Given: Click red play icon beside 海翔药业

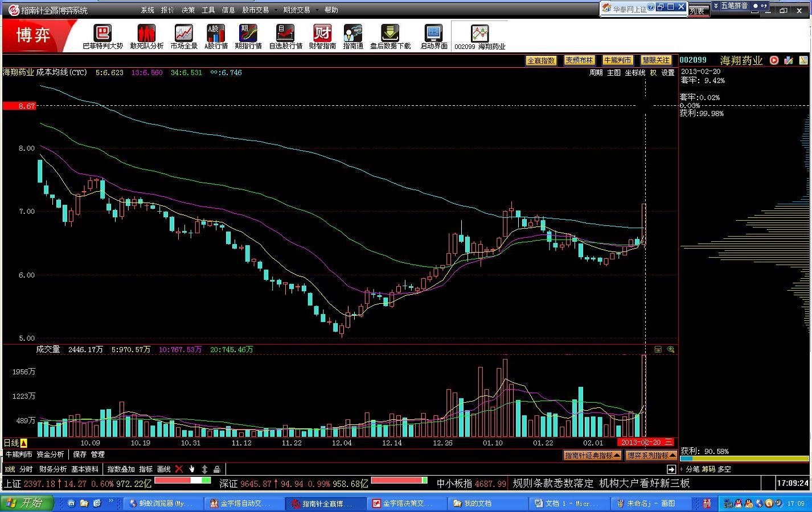Looking at the screenshot, I should (x=774, y=60).
